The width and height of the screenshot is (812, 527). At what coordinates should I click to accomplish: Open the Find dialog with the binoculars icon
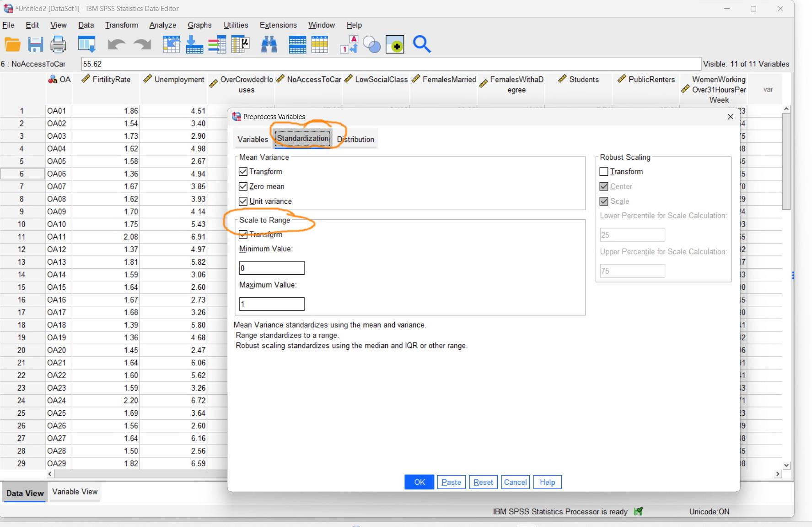coord(269,44)
